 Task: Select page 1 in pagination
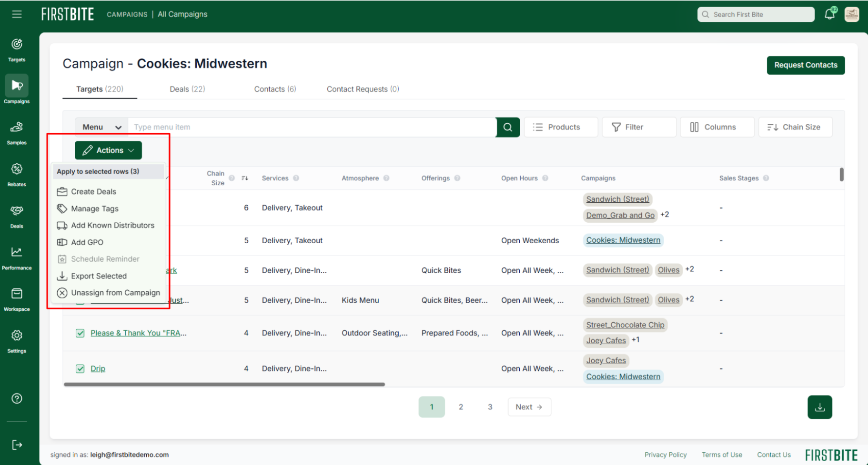click(432, 407)
